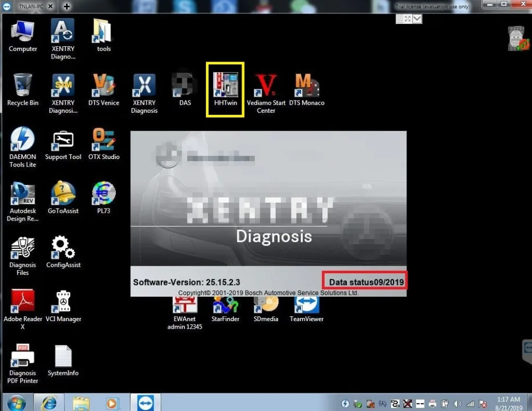Click the VCI status gadget icon

[x=518, y=39]
